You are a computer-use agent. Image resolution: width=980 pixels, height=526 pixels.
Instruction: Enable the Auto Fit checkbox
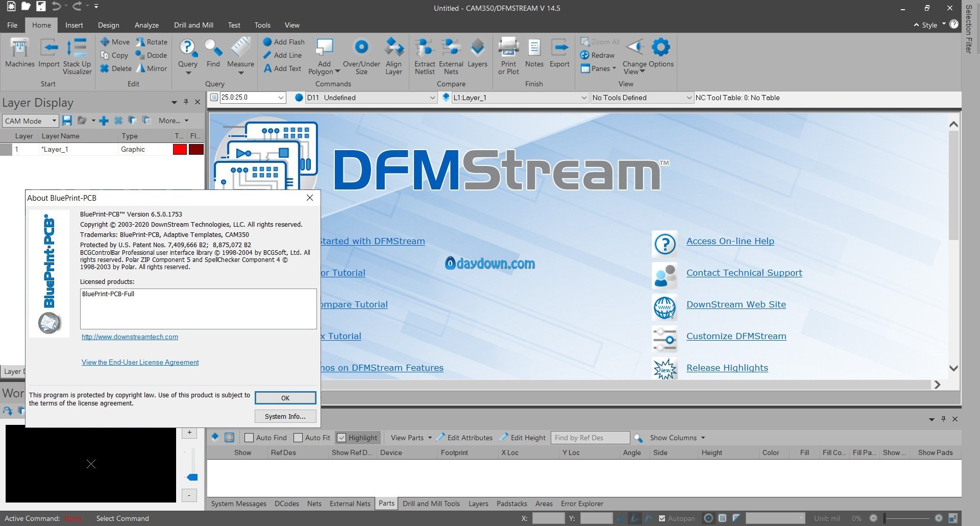(x=298, y=438)
